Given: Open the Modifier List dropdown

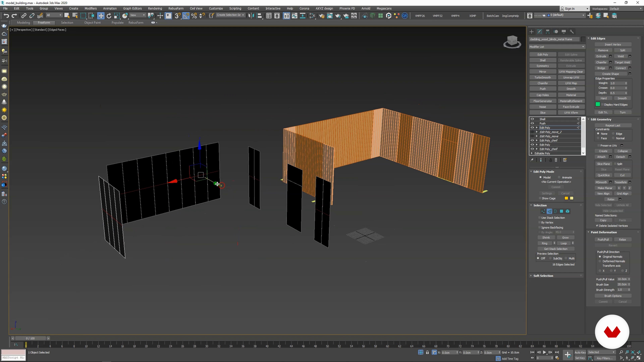Looking at the screenshot, I should point(556,47).
